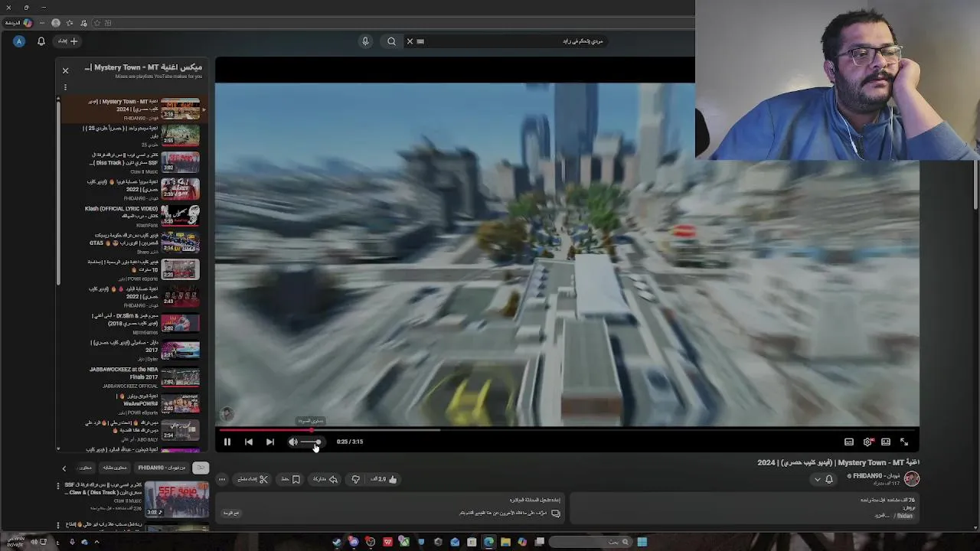Open the three-dot menu under the mix title
980x551 pixels.
[x=65, y=88]
